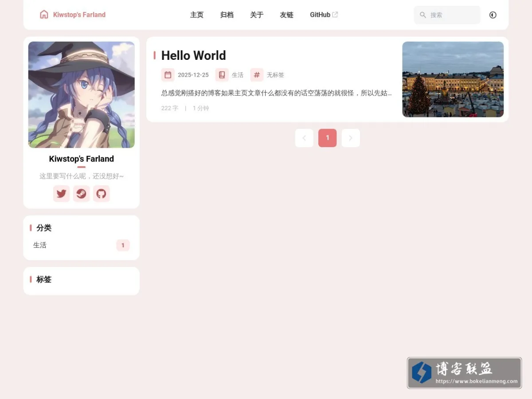Open the 归档 menu item
The width and height of the screenshot is (532, 399).
(x=227, y=15)
